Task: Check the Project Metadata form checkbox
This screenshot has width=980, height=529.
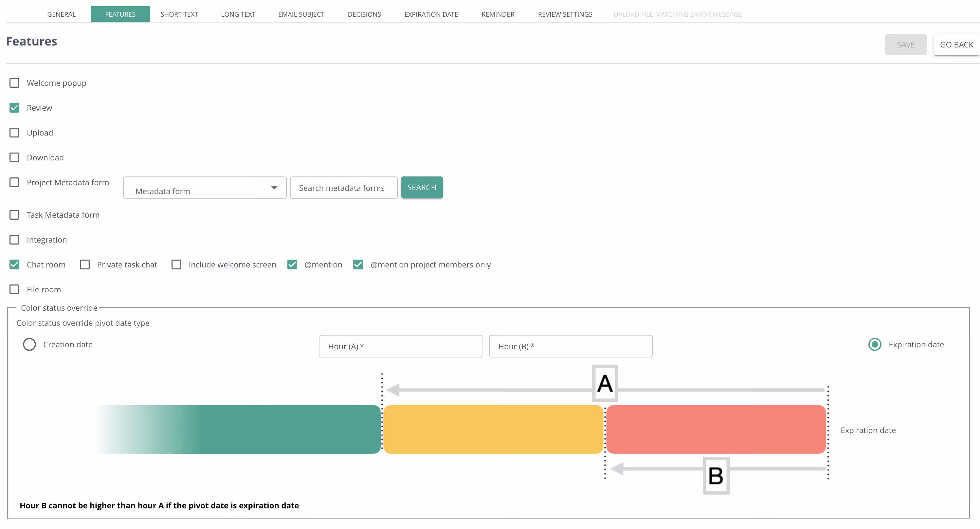Action: coord(14,182)
